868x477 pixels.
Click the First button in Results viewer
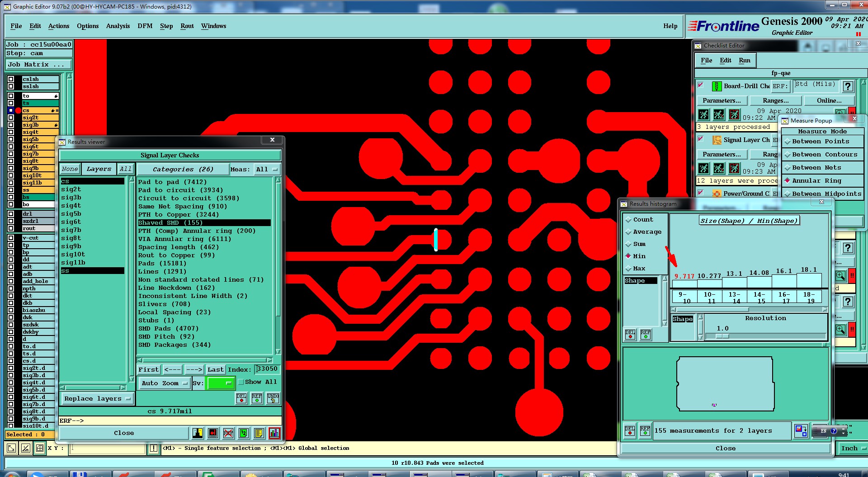[149, 369]
